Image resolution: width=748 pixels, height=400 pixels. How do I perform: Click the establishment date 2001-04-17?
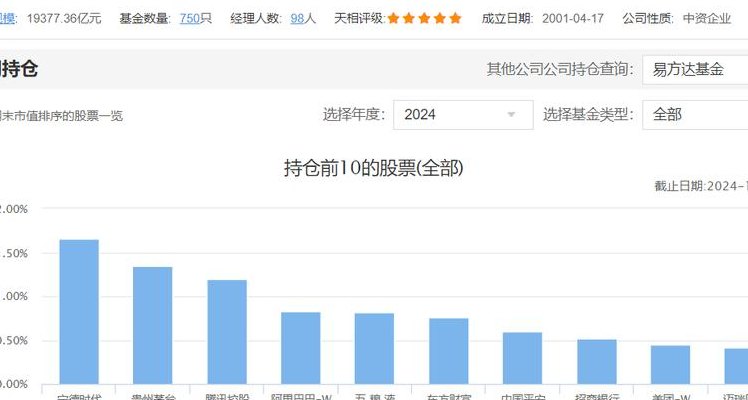[x=573, y=19]
